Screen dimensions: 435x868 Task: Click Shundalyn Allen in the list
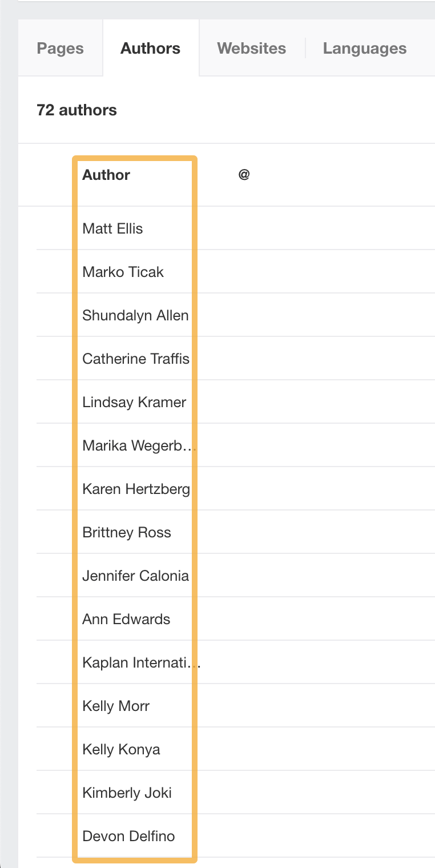[135, 315]
